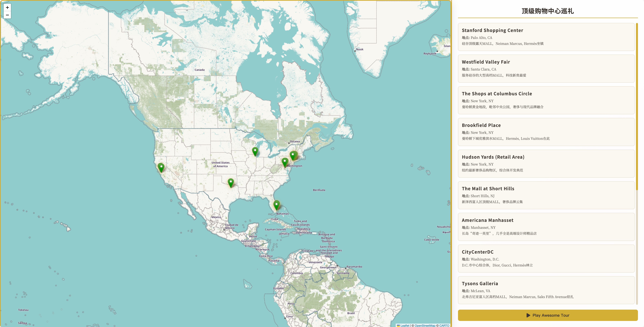Click the Bermuda label on the map
644x327 pixels.
[319, 190]
